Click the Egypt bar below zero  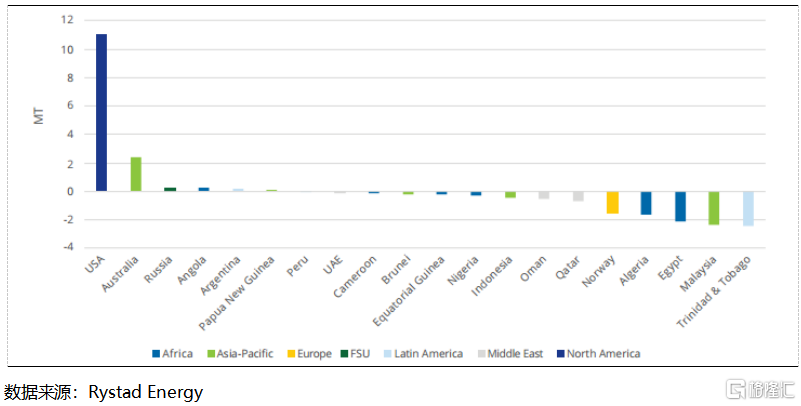tap(680, 206)
